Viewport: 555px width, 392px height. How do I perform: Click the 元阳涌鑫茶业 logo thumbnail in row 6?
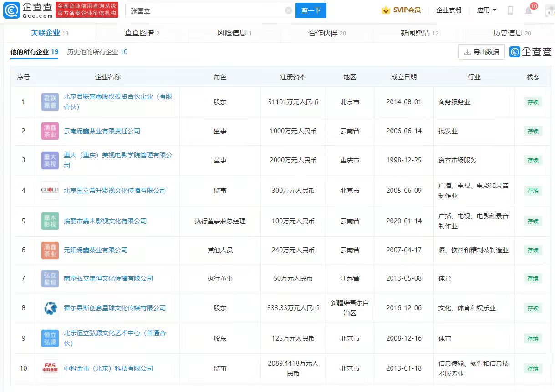[x=50, y=250]
